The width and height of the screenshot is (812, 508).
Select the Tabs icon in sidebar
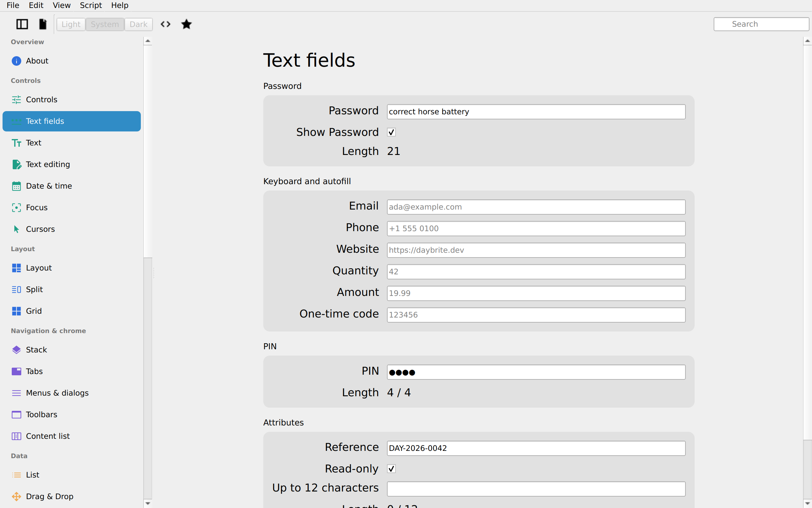pos(16,371)
